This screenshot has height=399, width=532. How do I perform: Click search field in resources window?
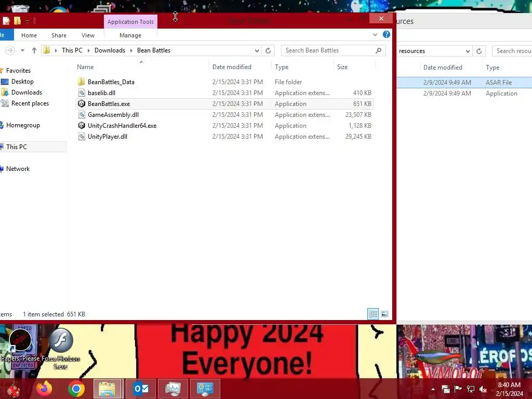point(512,51)
